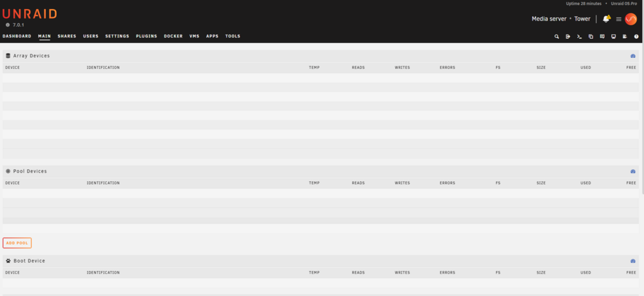Viewport: 644px width, 296px height.
Task: Click Reads header under Array Devices
Action: [x=358, y=68]
